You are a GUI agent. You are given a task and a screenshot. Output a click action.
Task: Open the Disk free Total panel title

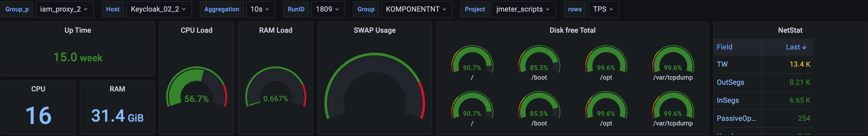(x=572, y=30)
